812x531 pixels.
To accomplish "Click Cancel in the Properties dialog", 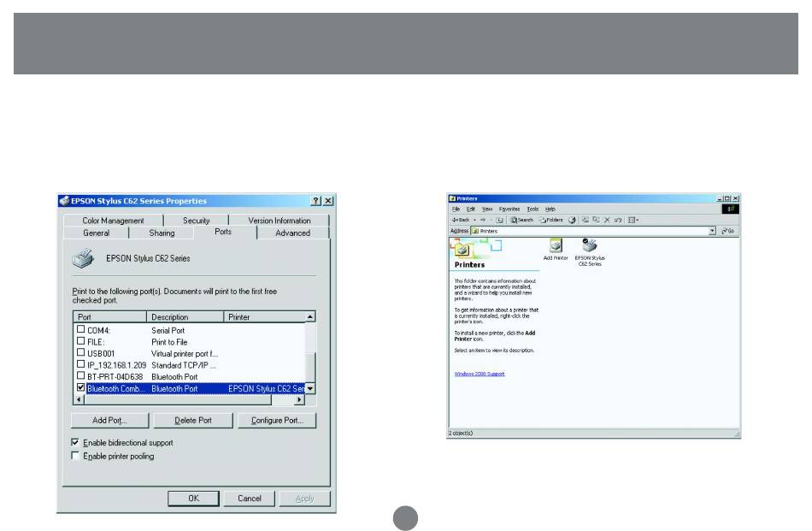I will click(x=249, y=499).
